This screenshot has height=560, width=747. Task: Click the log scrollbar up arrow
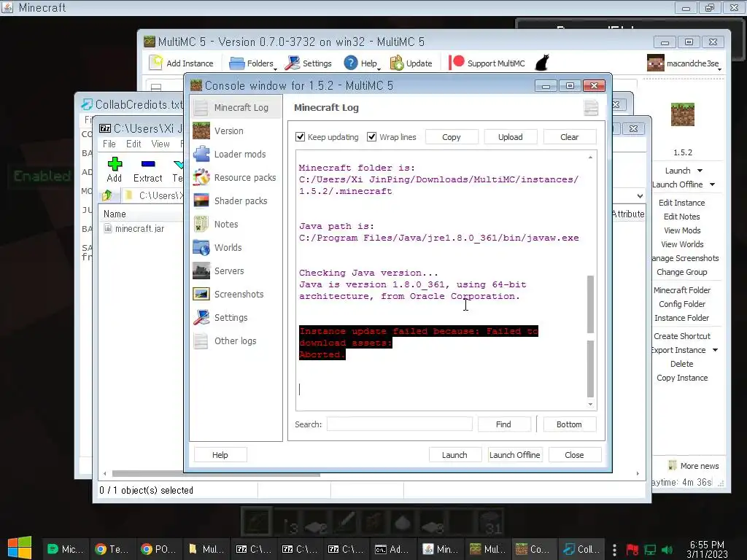coord(590,157)
